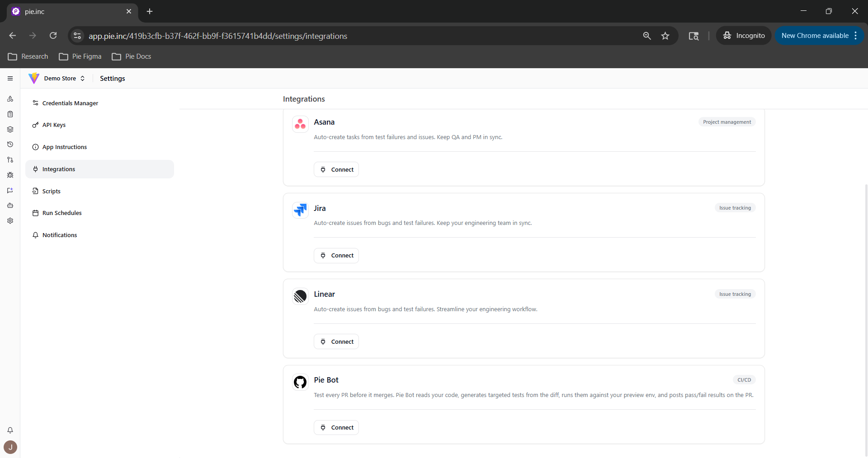This screenshot has height=458, width=868.
Task: Click the zoom magnifier icon in address bar
Action: click(647, 36)
